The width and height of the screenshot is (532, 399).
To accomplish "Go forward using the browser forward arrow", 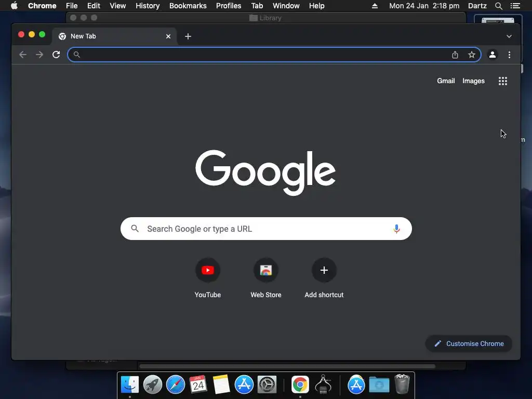I will pyautogui.click(x=39, y=55).
